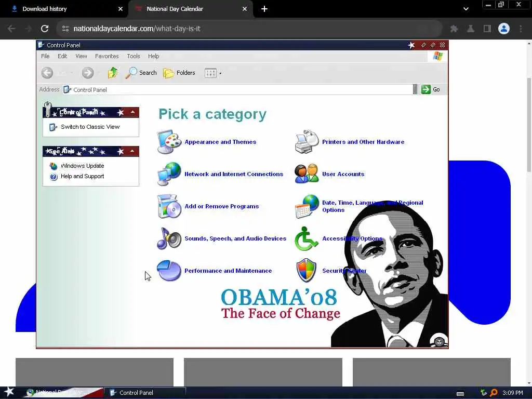Open the Views dropdown arrow
This screenshot has width=532, height=399.
tap(220, 73)
